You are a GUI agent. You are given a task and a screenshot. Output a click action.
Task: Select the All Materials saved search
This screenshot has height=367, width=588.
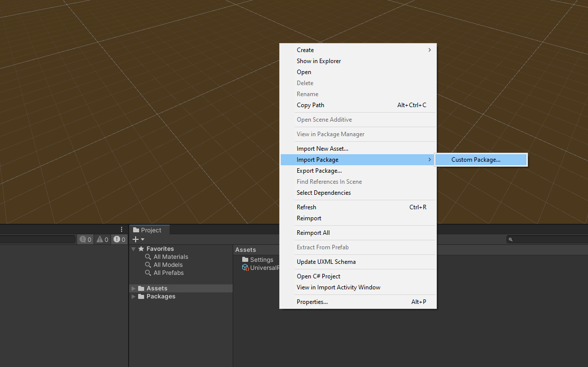(171, 257)
